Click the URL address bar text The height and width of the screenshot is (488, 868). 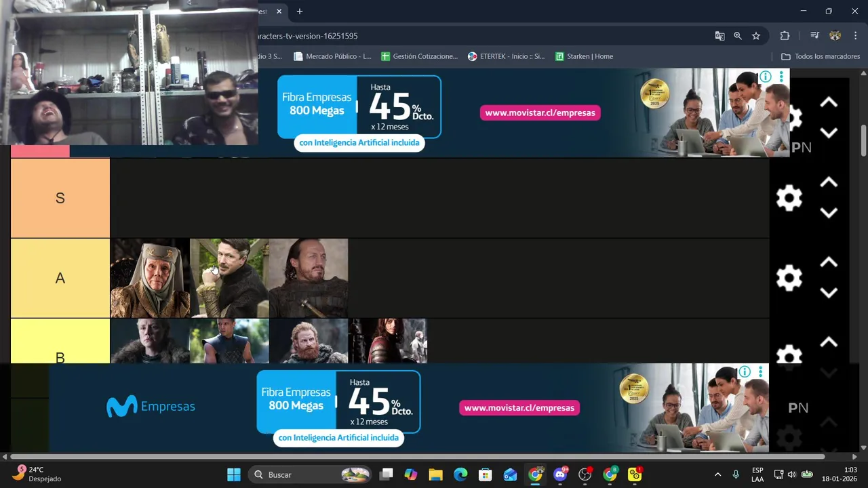tap(307, 36)
